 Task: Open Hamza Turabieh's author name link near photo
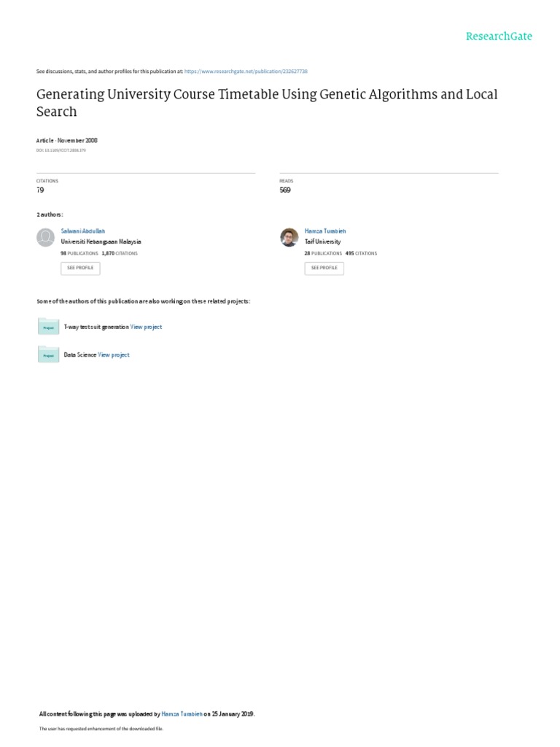(x=325, y=231)
